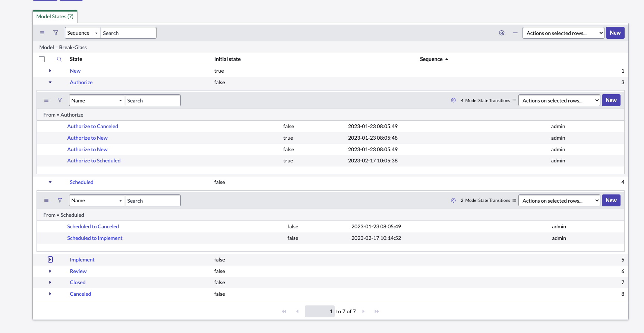Image resolution: width=644 pixels, height=333 pixels.
Task: Expand the Implement state row
Action: pyautogui.click(x=50, y=260)
